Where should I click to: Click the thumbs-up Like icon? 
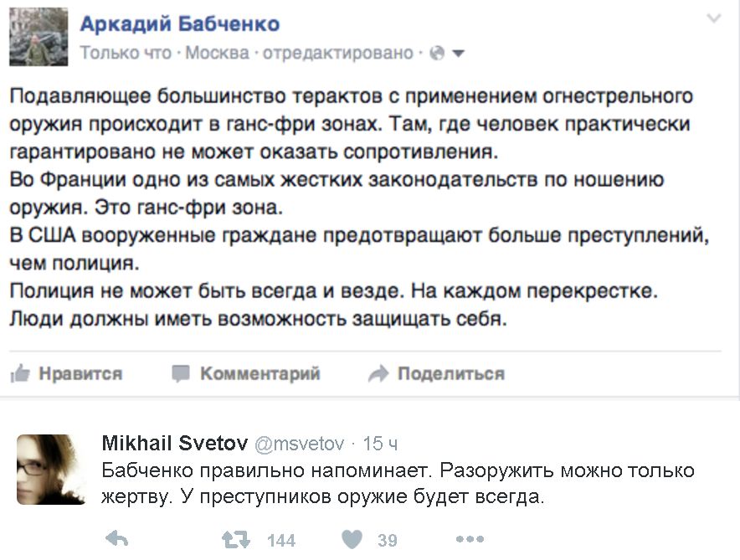[x=20, y=373]
